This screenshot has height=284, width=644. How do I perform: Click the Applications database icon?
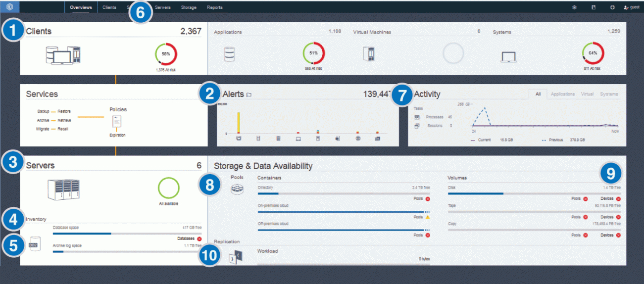click(x=229, y=54)
